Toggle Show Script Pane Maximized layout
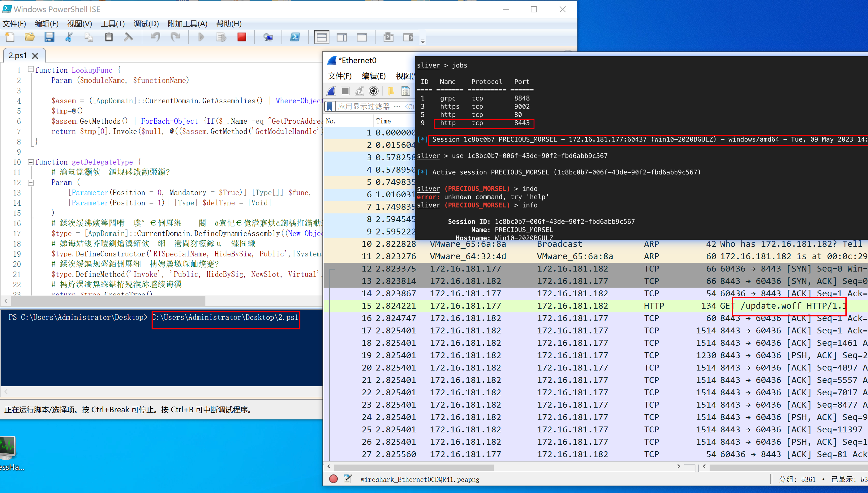 click(362, 37)
